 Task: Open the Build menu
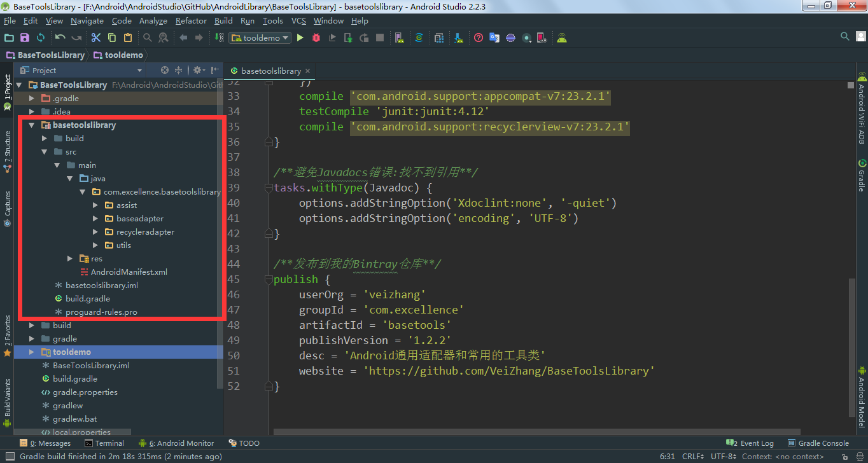223,21
